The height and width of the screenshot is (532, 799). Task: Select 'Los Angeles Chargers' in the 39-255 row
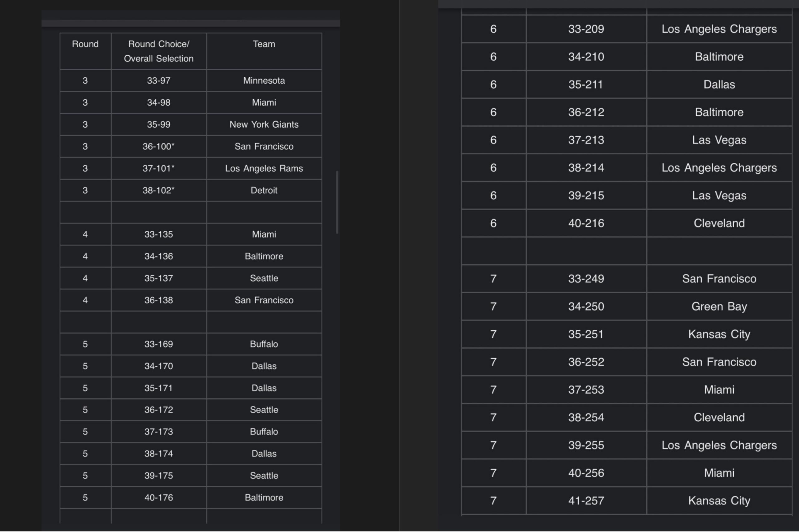click(719, 446)
